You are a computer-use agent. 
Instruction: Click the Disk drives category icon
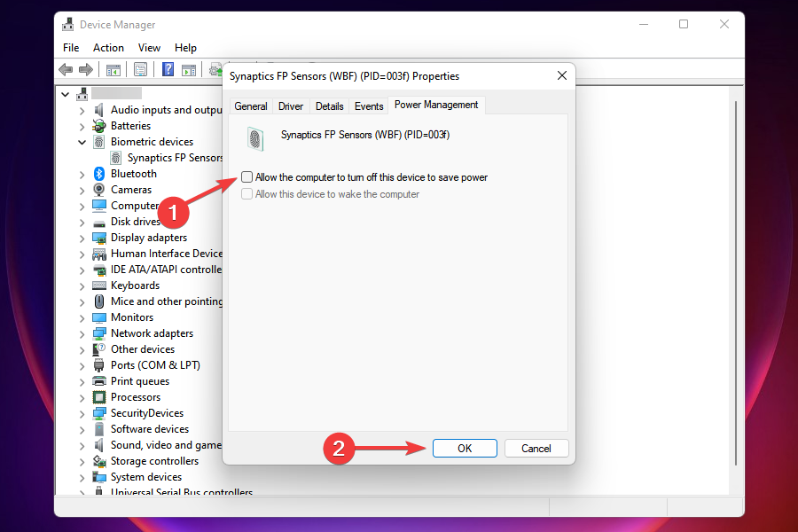click(x=98, y=223)
